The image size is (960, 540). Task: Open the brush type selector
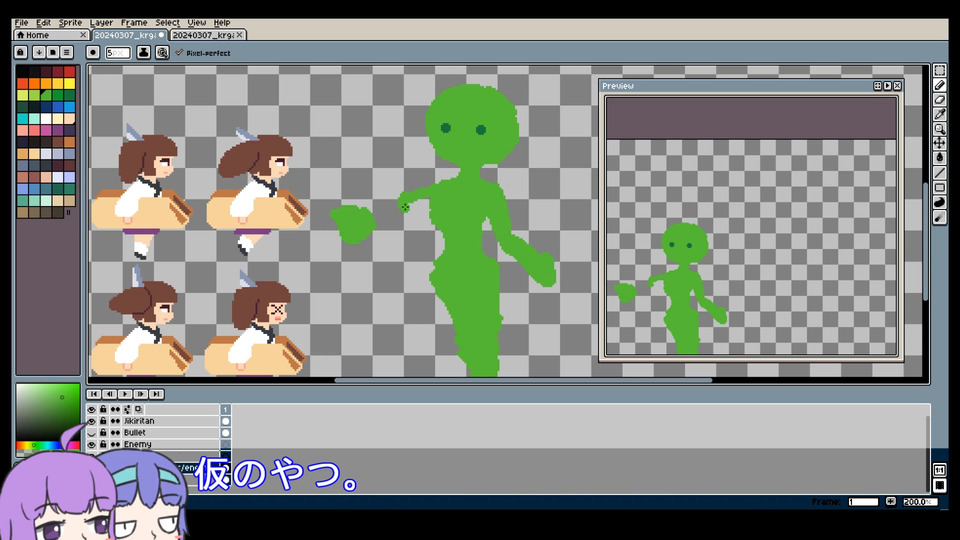(92, 53)
